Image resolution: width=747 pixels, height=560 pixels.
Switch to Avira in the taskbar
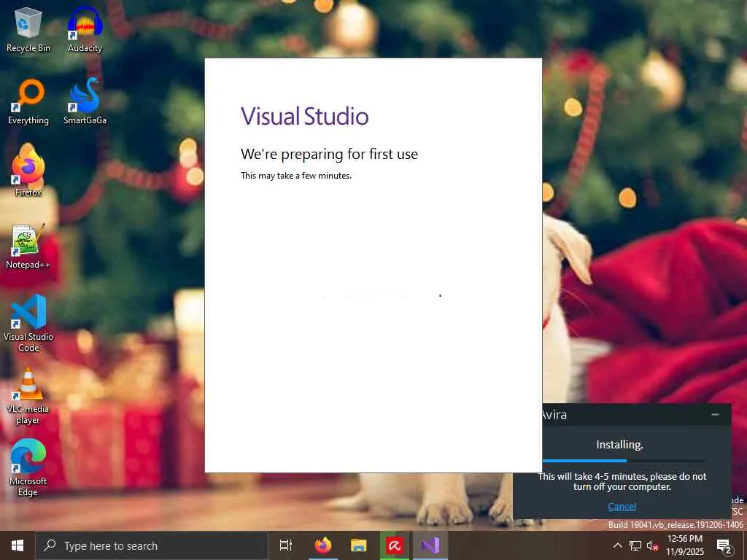395,545
